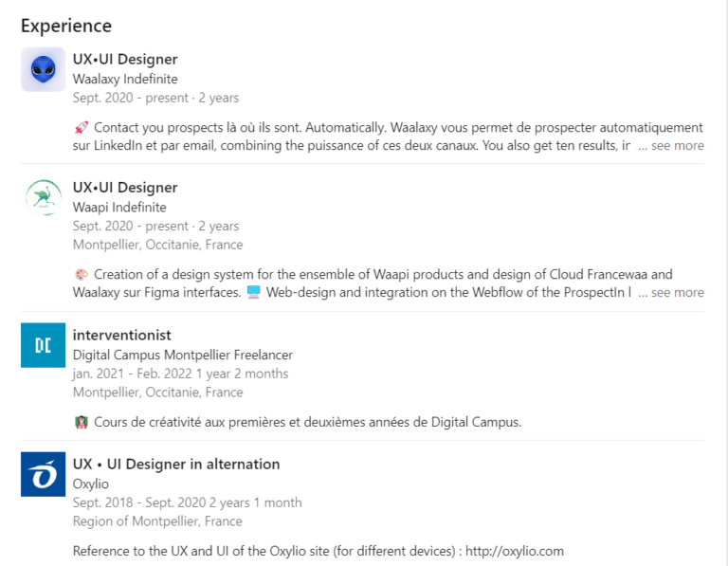Click the Waalaxy alien logo icon
728x566 pixels.
(x=43, y=69)
